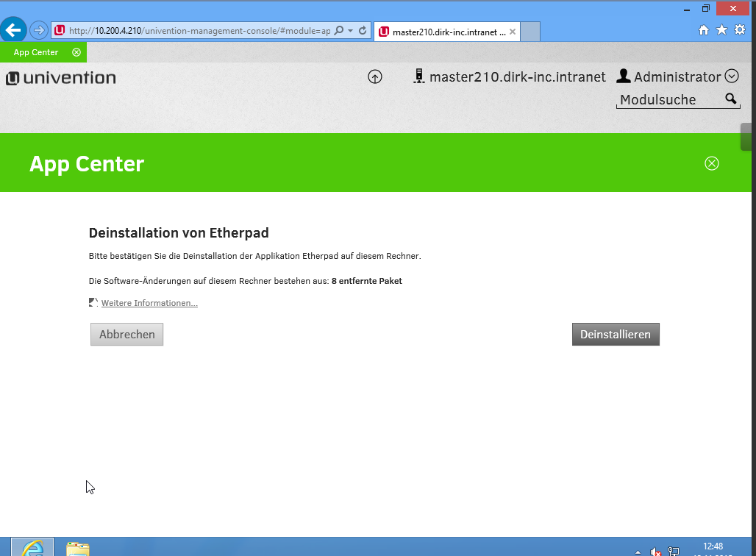Screen dimensions: 756x556
Task: Expand Weitere Informationen details
Action: pyautogui.click(x=149, y=303)
